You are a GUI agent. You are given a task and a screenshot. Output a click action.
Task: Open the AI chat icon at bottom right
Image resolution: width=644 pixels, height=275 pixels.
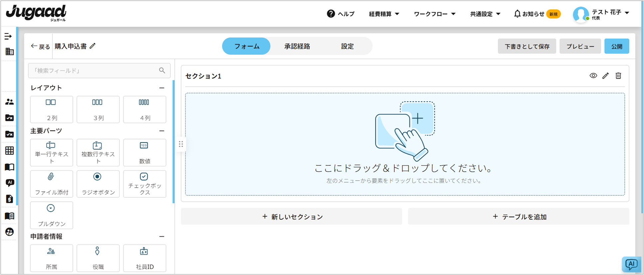tap(631, 264)
